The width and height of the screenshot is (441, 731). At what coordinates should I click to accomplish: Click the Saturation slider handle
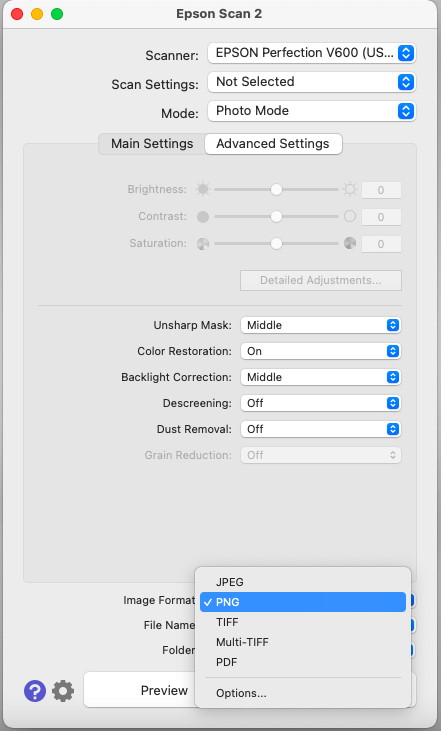click(276, 243)
